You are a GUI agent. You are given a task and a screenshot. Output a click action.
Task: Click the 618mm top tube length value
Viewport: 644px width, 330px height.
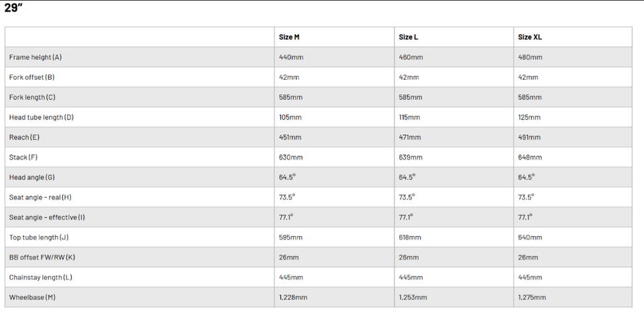point(410,237)
